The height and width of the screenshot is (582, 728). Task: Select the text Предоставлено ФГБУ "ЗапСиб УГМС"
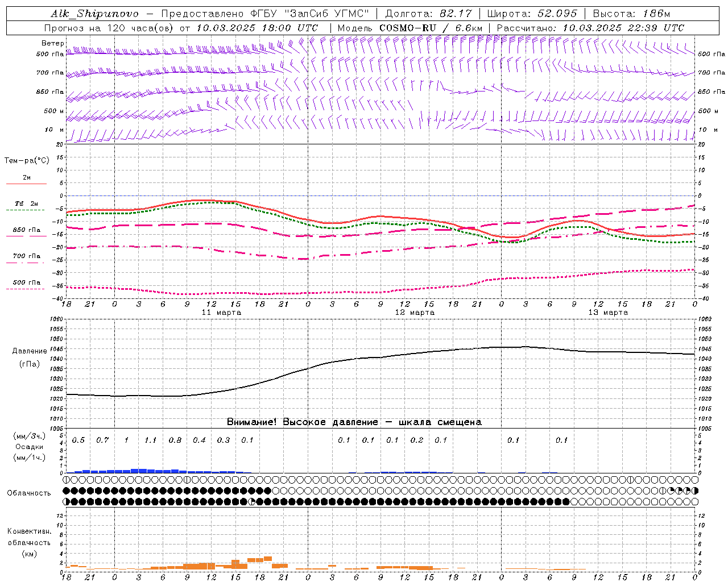(266, 14)
